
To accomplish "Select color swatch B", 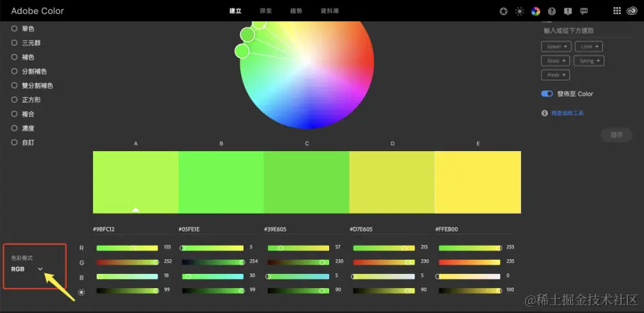I will coord(221,182).
